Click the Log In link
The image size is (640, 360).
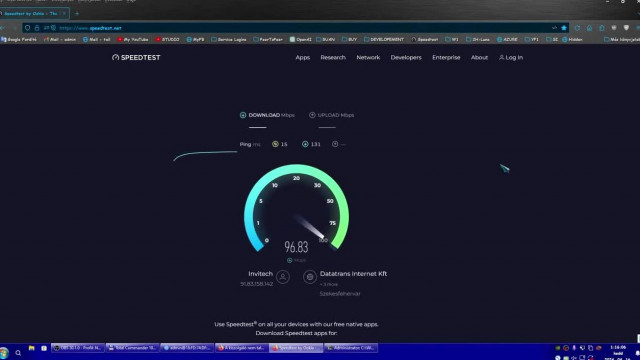511,58
